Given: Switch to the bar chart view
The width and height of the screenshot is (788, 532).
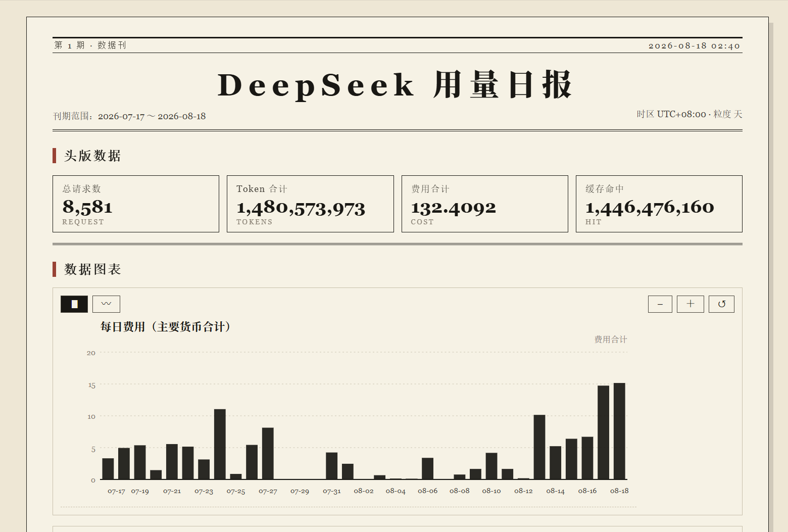Looking at the screenshot, I should coord(74,304).
